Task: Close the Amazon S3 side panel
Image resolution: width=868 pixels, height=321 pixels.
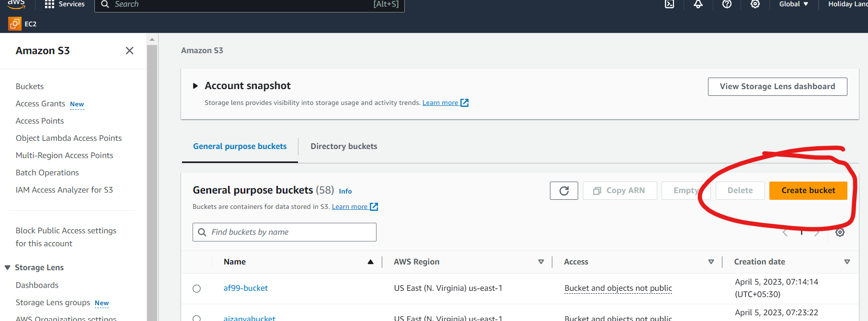Action: click(129, 51)
